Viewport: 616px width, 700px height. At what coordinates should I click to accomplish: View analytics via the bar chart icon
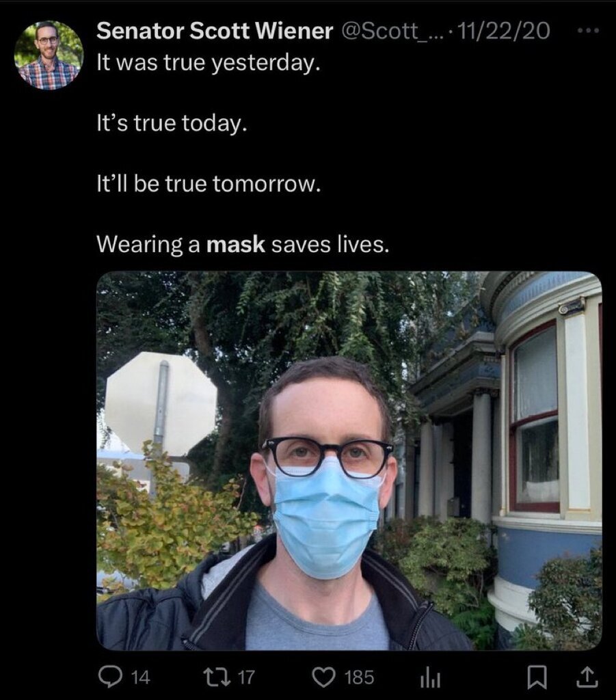pos(430,677)
